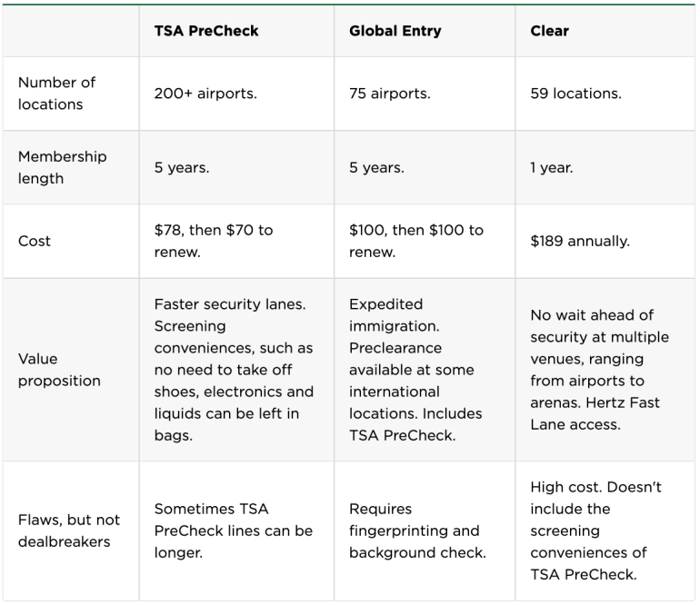Click the Clear column header
This screenshot has height=605, width=700.
549,31
